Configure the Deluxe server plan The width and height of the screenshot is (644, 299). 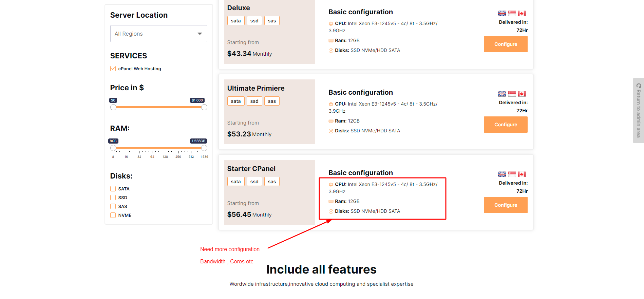(x=505, y=44)
